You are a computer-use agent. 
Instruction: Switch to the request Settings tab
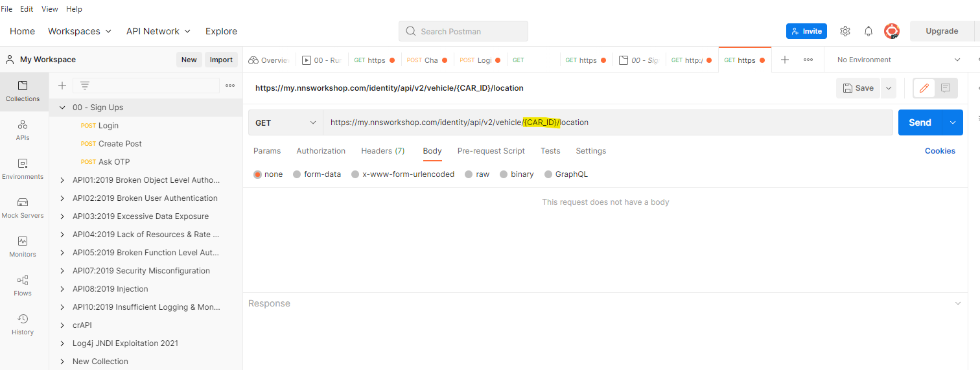(591, 151)
